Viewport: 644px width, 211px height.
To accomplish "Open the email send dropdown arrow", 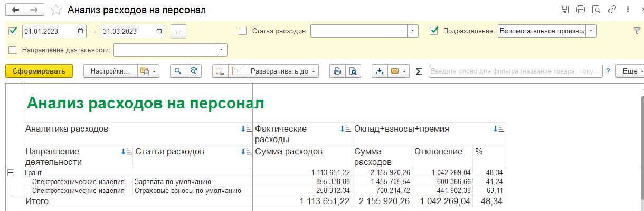I will coord(405,71).
